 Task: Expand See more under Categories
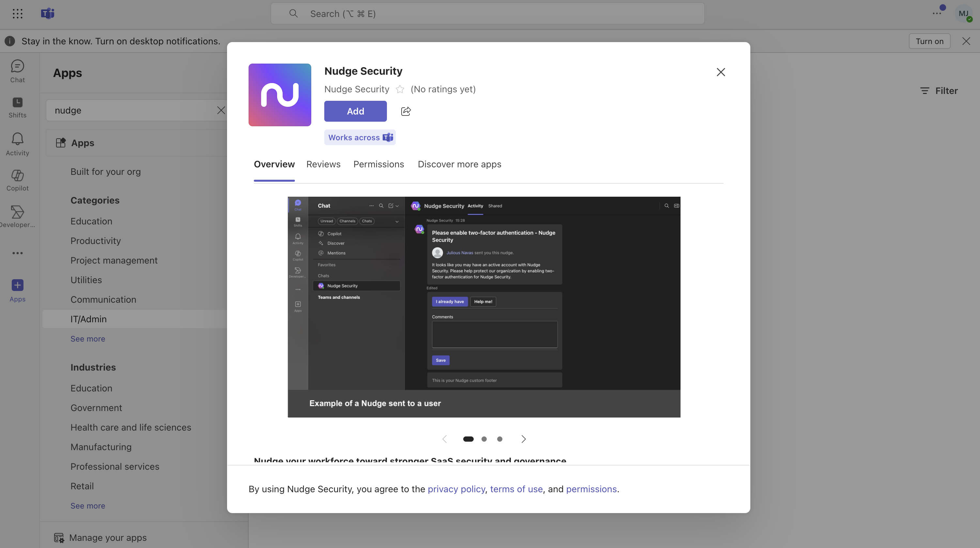(x=87, y=339)
